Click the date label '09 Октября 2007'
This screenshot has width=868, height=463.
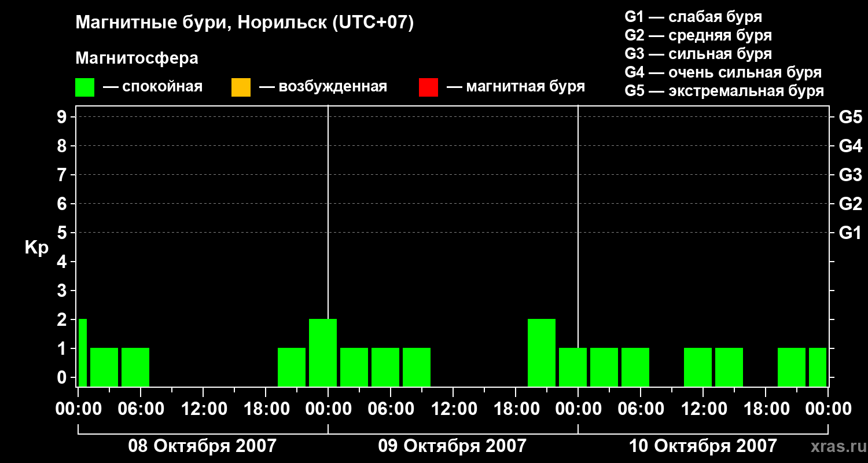tap(453, 446)
